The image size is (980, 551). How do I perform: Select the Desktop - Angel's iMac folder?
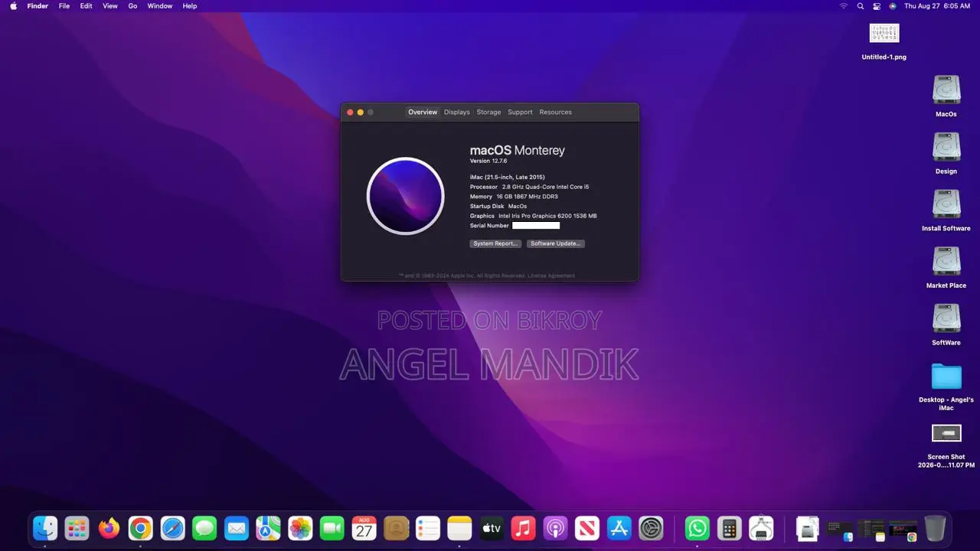(x=946, y=386)
